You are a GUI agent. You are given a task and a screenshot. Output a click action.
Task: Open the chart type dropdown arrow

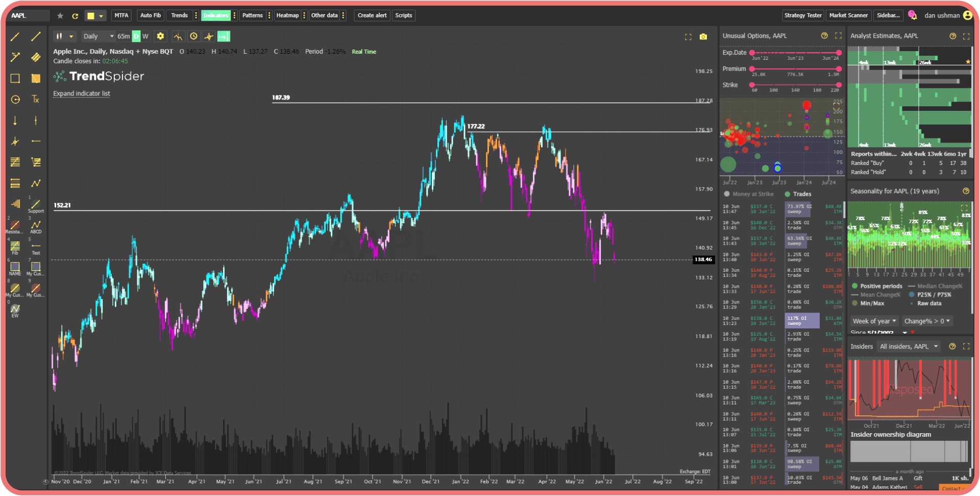[x=71, y=36]
